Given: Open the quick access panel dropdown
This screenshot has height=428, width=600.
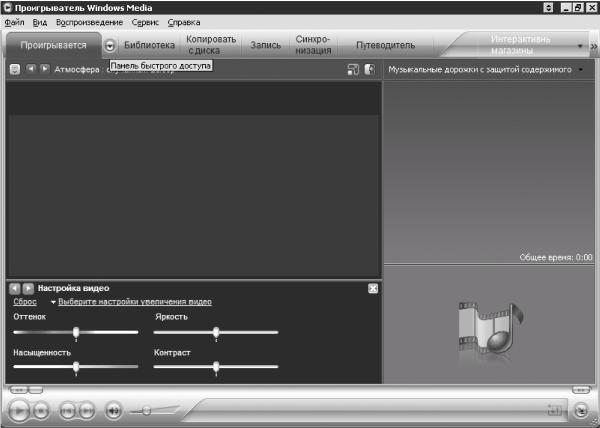Looking at the screenshot, I should [110, 45].
